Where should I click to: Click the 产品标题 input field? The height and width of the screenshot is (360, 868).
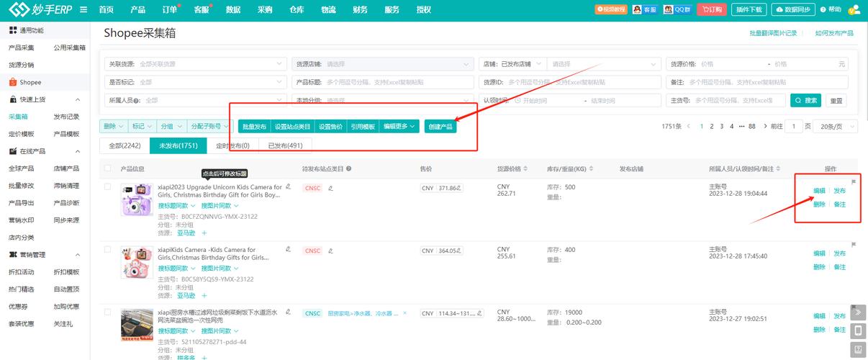(x=382, y=82)
